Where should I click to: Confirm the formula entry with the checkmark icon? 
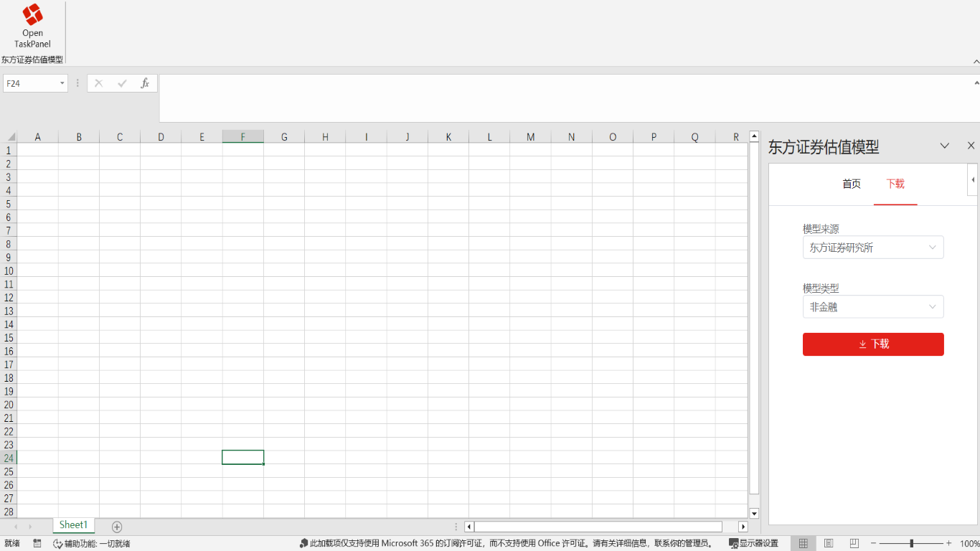(122, 83)
